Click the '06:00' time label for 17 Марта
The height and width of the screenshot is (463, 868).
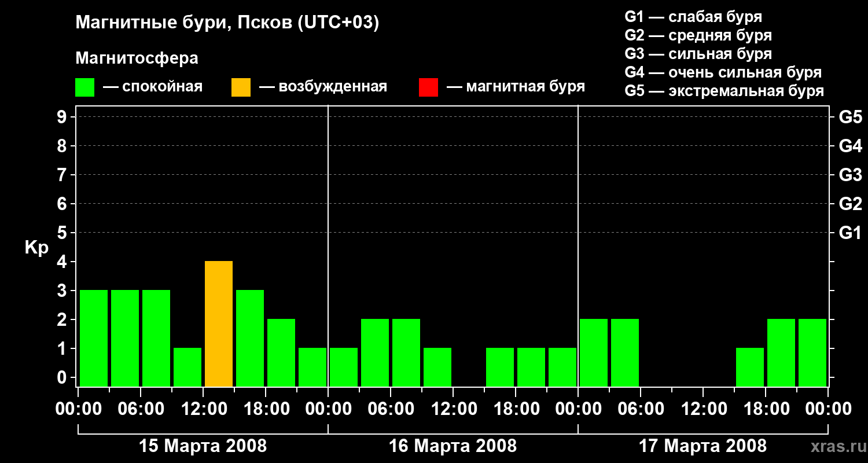[641, 409]
